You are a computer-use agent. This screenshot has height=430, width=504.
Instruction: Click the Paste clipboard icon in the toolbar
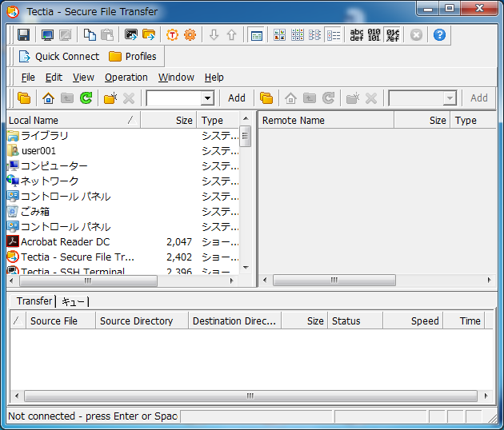pos(107,34)
